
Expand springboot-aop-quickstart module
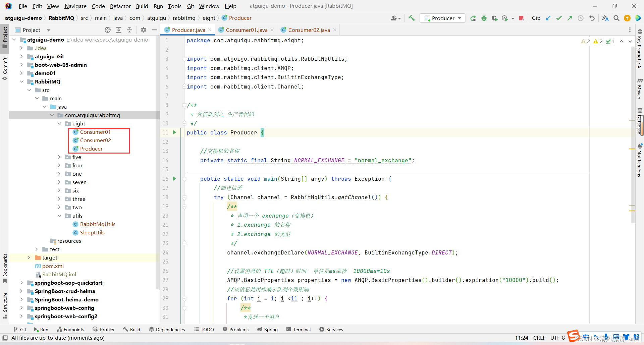click(x=21, y=283)
